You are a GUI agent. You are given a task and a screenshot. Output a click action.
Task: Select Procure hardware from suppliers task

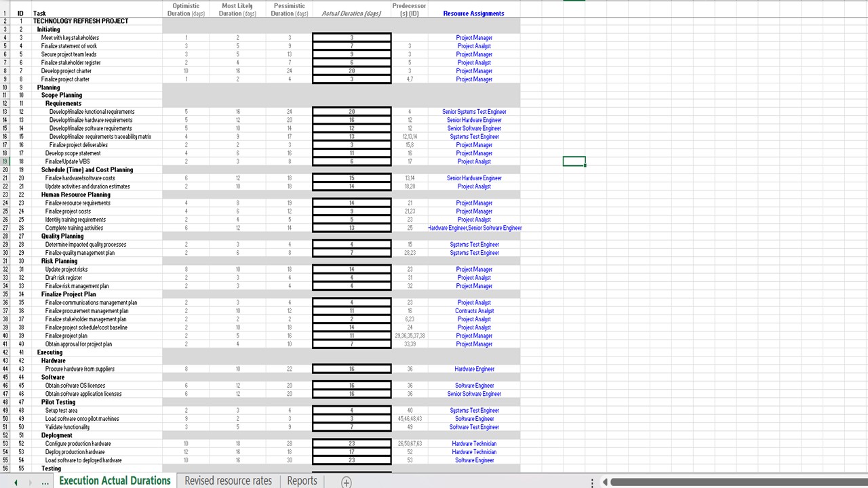click(x=80, y=369)
